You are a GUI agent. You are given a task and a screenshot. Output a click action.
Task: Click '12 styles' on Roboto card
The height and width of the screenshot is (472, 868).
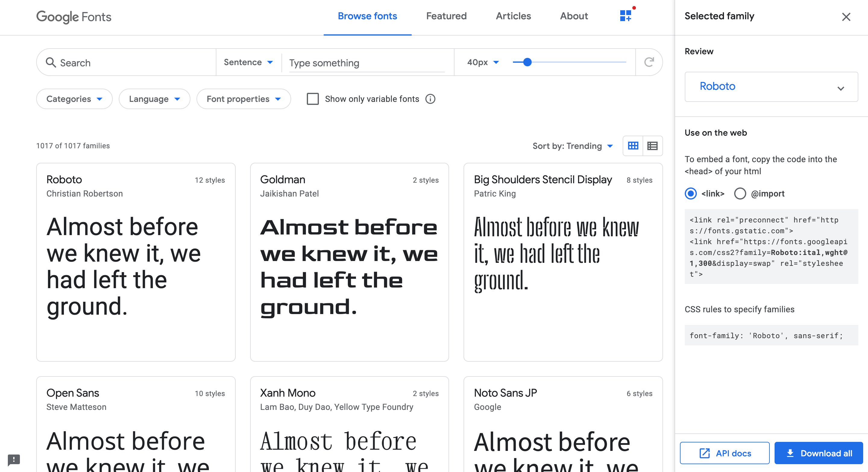[209, 180]
